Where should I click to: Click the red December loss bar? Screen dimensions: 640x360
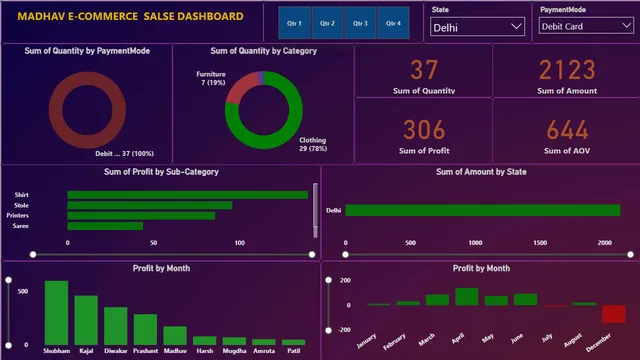(x=614, y=314)
